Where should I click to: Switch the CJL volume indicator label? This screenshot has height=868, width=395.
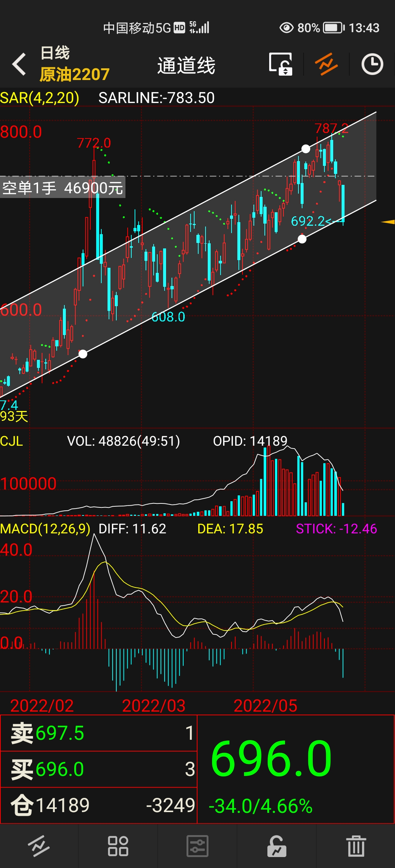pos(12,441)
